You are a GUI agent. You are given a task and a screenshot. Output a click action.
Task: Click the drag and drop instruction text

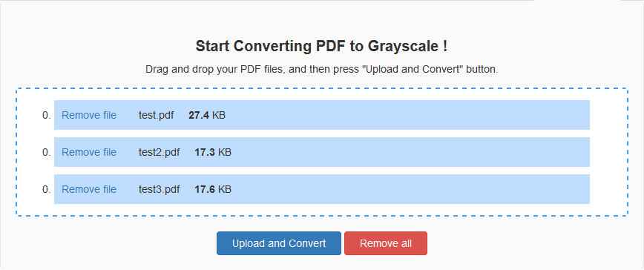[321, 69]
